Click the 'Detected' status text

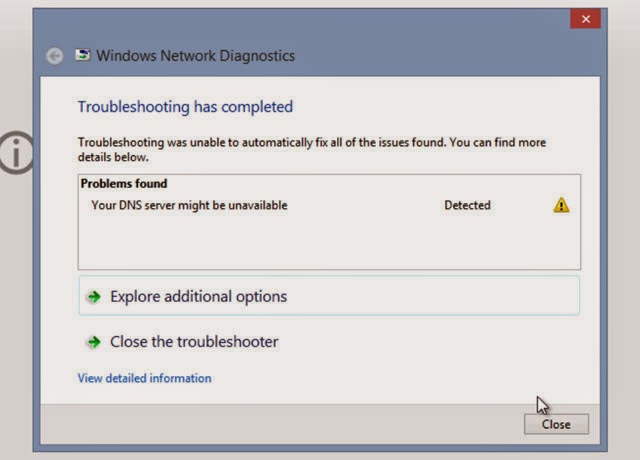click(x=467, y=205)
